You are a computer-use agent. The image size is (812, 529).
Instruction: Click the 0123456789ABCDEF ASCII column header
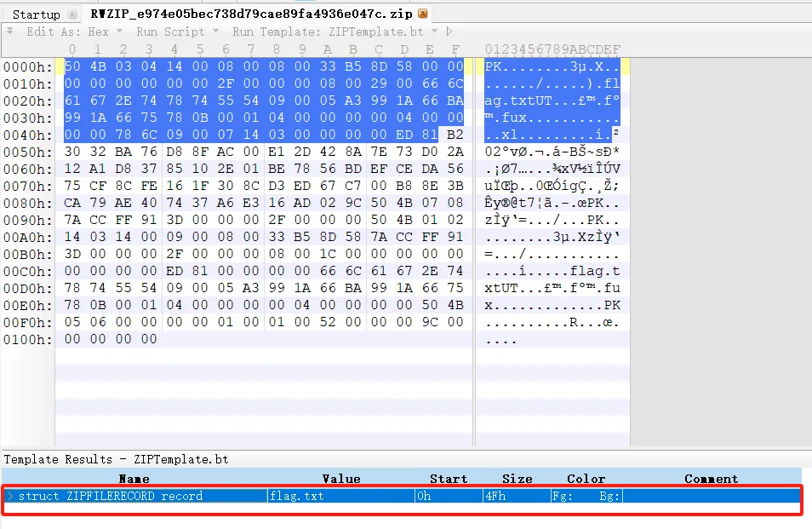[552, 49]
